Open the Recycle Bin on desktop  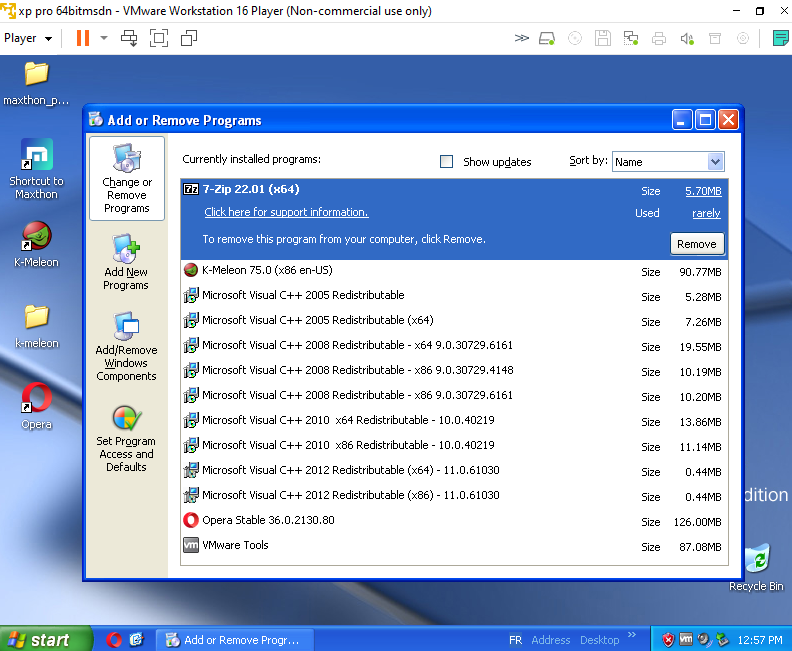pos(756,568)
